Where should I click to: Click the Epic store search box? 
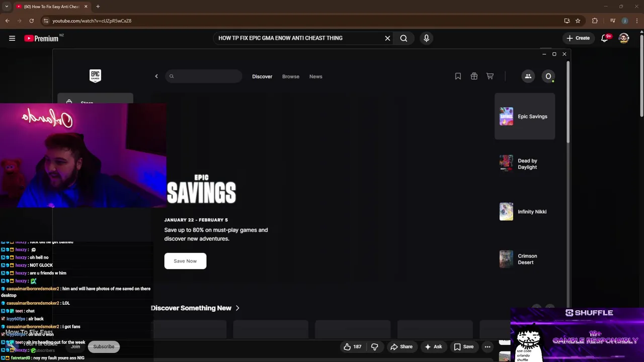click(204, 76)
